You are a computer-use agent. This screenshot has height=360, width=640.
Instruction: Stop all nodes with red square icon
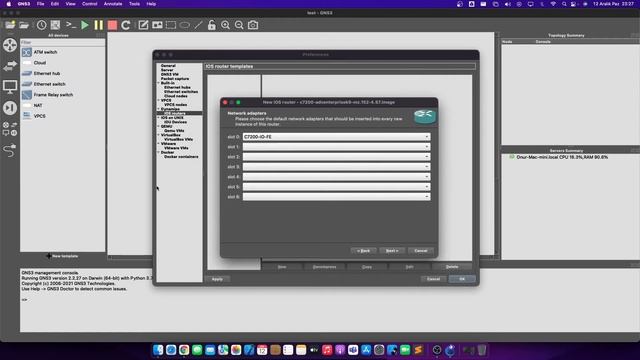tap(112, 25)
